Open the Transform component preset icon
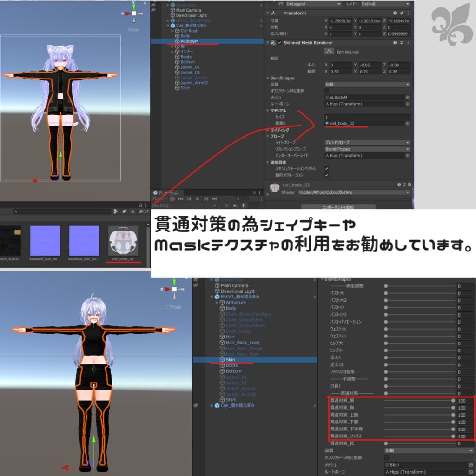The image size is (476, 476). [x=401, y=13]
